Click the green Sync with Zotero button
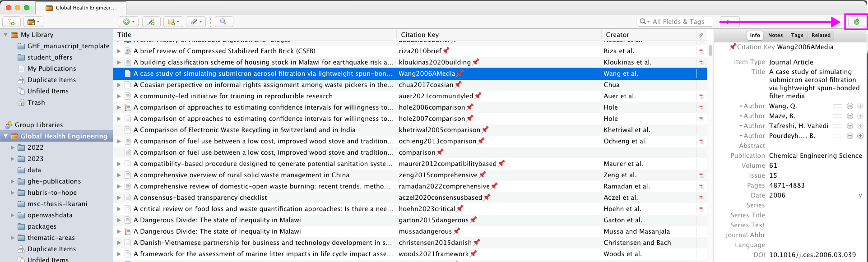Image resolution: width=868 pixels, height=262 pixels. tap(856, 22)
